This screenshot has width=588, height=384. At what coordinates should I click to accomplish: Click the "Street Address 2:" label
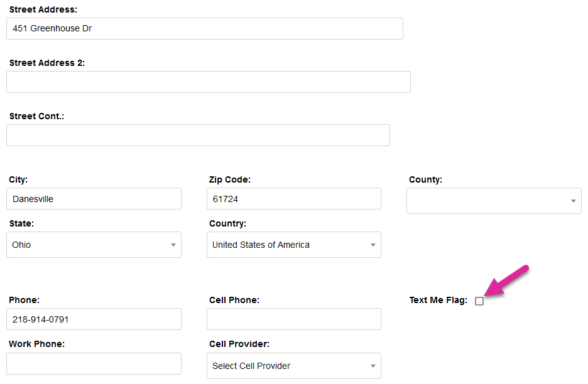point(47,63)
